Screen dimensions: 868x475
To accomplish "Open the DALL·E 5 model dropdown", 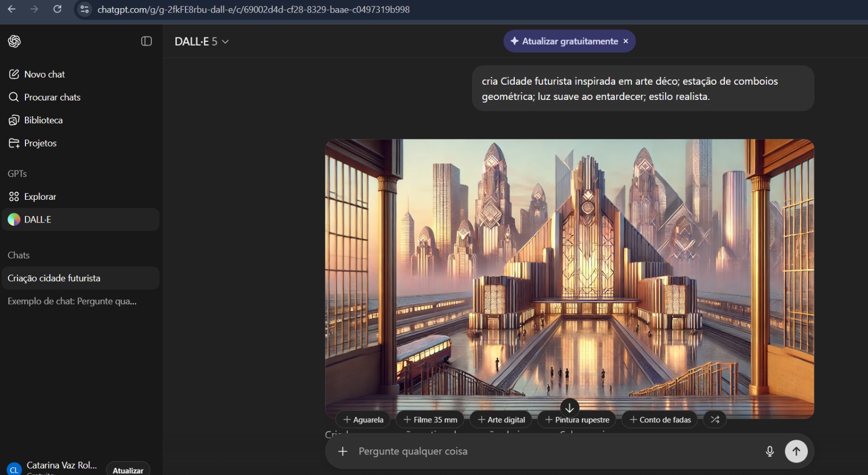I will (x=201, y=41).
